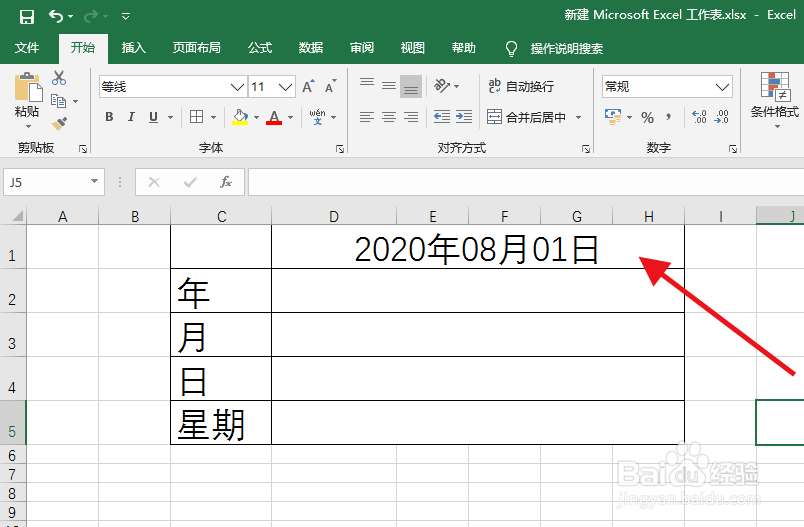Open the font size 11 dropdown
Screen dimensions: 804x527
[286, 87]
